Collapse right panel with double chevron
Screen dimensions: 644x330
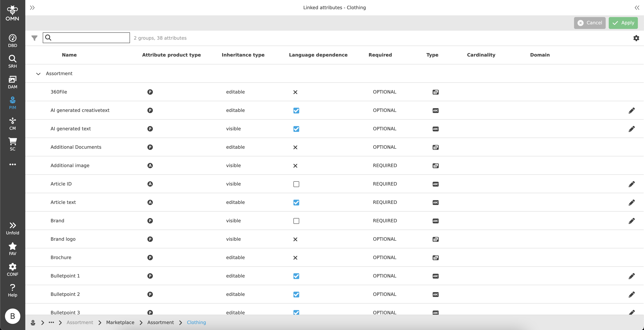tap(637, 8)
